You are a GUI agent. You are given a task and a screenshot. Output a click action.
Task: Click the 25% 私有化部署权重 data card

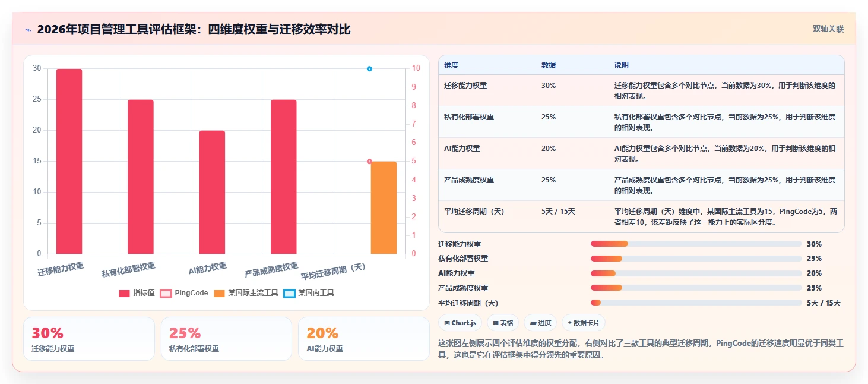pyautogui.click(x=226, y=339)
